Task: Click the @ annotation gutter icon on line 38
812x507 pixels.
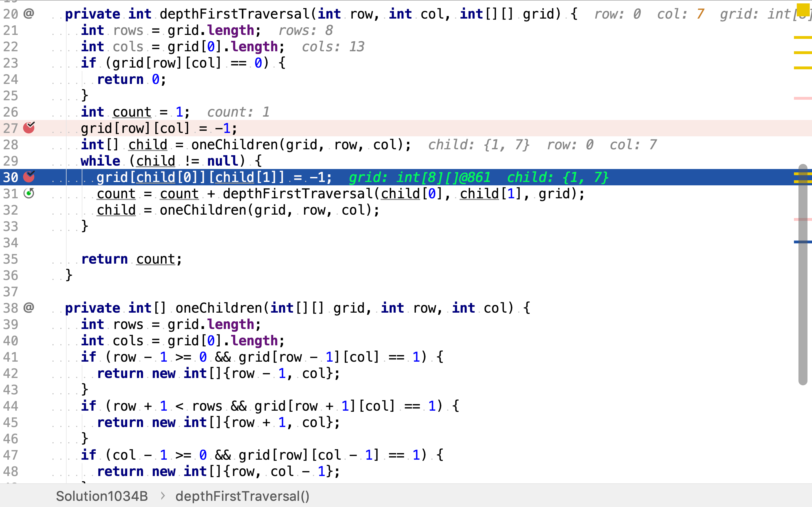Action: coord(29,308)
